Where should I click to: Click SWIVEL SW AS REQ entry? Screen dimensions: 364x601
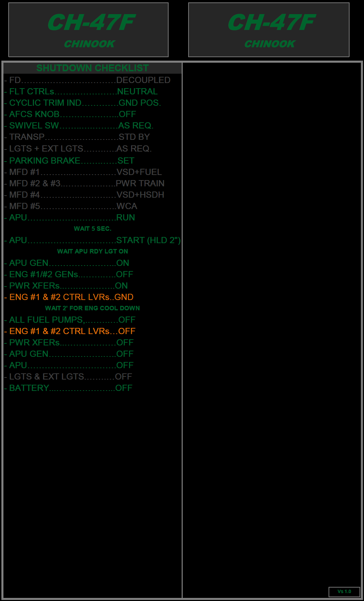point(79,125)
